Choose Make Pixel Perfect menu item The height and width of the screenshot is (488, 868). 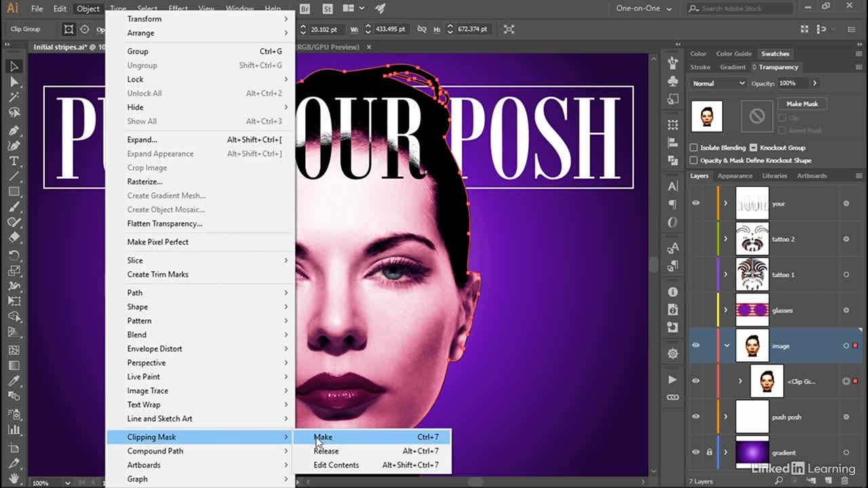201,242
